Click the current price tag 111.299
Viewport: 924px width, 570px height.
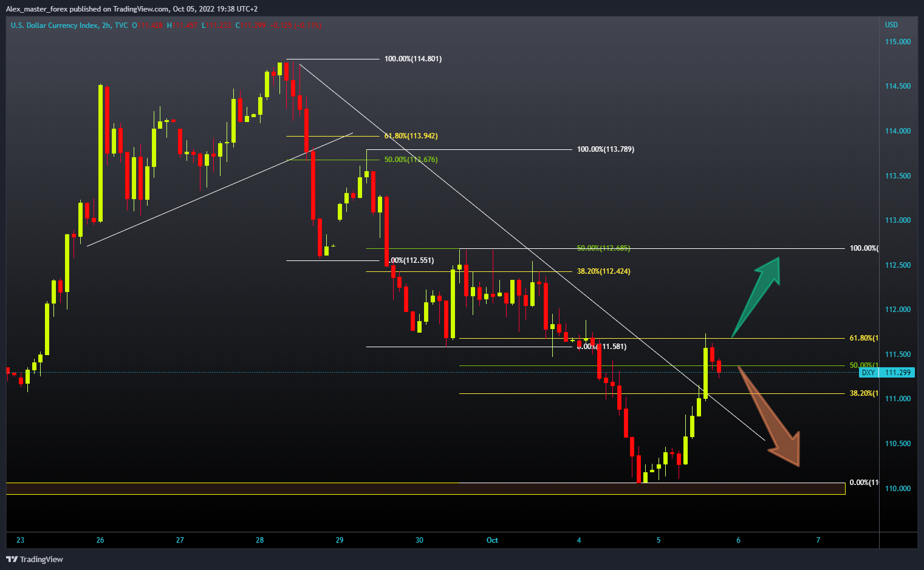click(x=898, y=373)
